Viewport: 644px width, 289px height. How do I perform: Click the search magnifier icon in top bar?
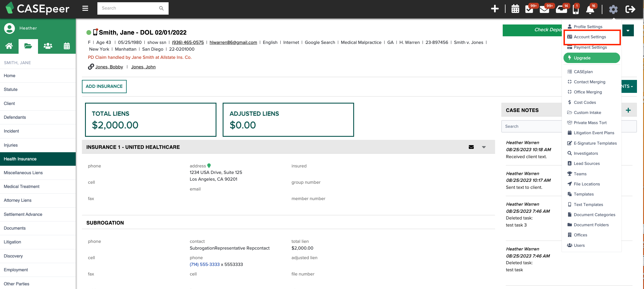[x=161, y=8]
